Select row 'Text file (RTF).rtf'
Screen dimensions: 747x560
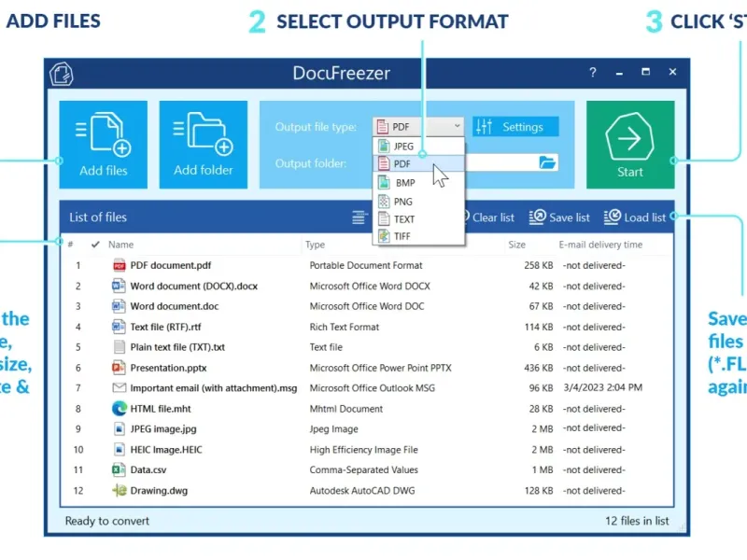(367, 327)
